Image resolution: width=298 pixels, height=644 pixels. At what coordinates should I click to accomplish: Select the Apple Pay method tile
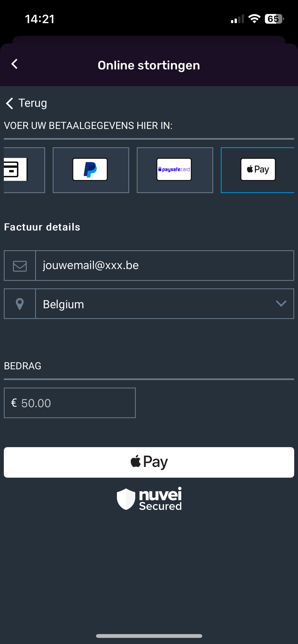pyautogui.click(x=258, y=170)
